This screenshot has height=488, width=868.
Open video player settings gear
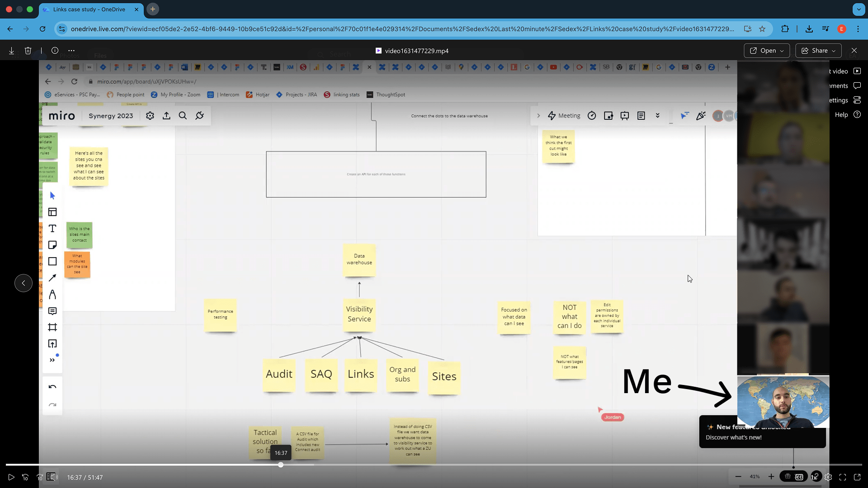tap(828, 477)
